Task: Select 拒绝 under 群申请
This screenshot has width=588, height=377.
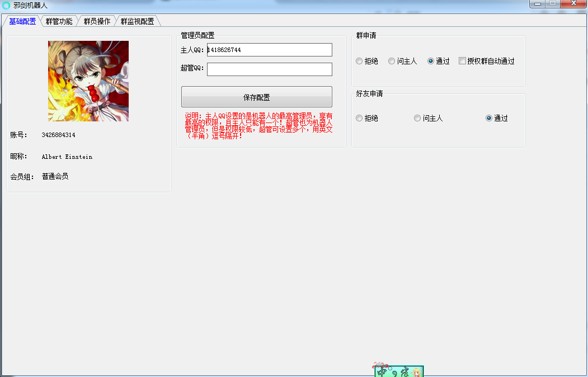Action: 359,61
